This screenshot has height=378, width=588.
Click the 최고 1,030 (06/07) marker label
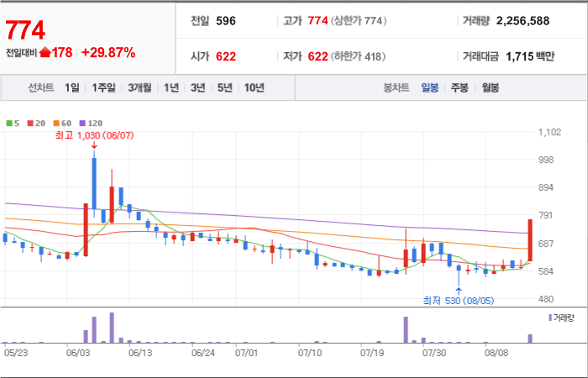click(x=94, y=135)
